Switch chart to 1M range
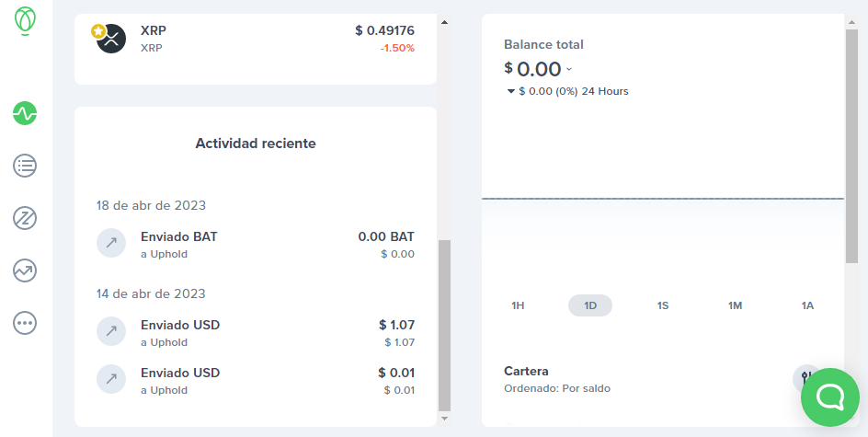 click(x=736, y=305)
